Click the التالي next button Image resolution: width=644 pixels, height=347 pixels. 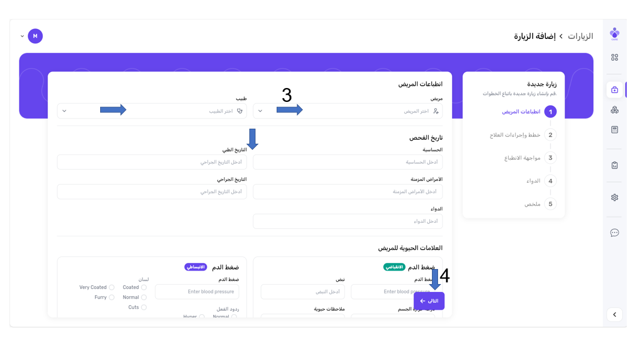click(x=429, y=301)
